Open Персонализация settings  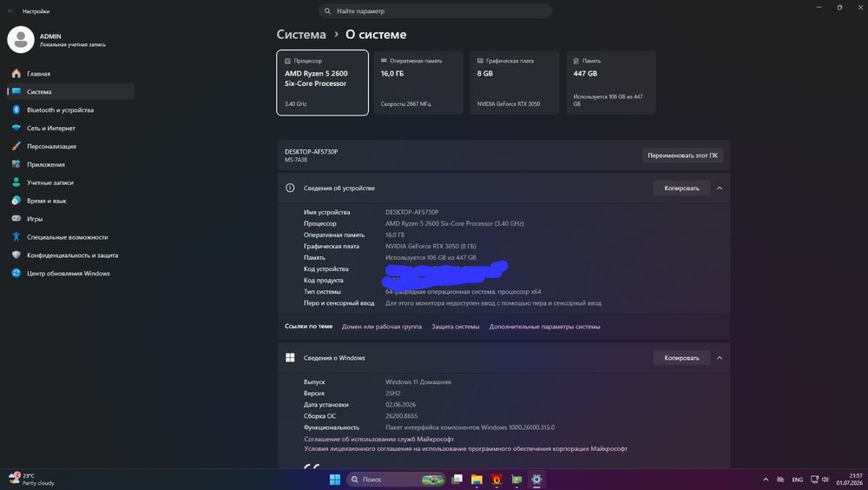70,146
